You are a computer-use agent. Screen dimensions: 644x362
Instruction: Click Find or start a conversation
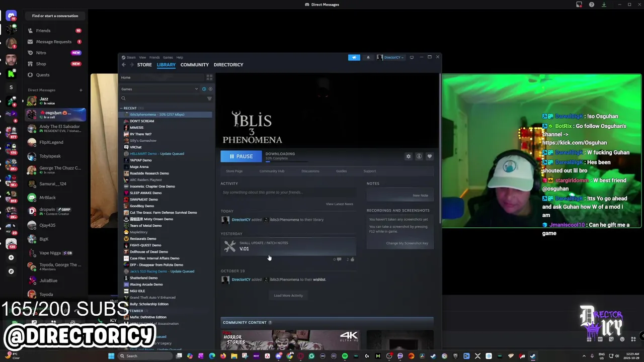point(55,16)
